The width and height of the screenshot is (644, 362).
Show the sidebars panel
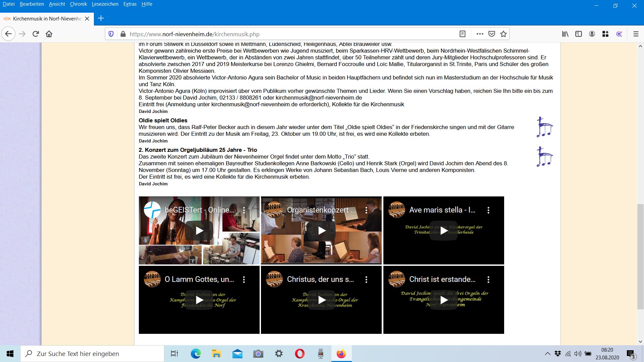[579, 34]
